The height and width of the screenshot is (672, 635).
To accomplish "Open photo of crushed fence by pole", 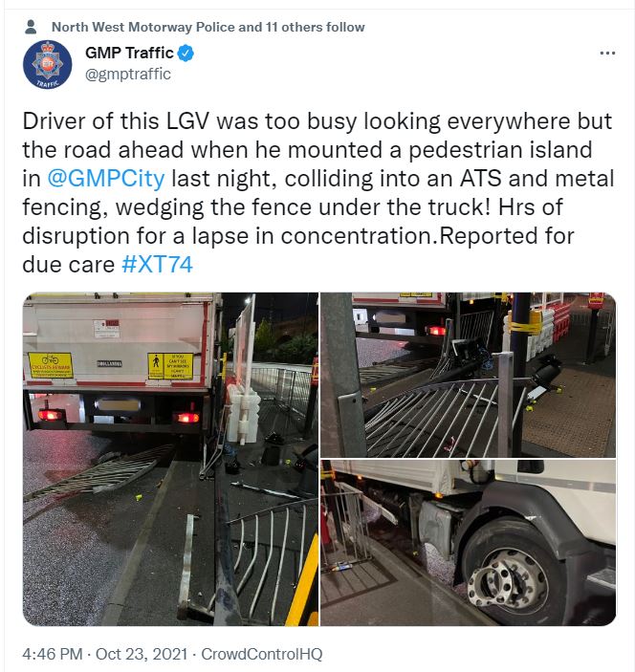I will 469,375.
